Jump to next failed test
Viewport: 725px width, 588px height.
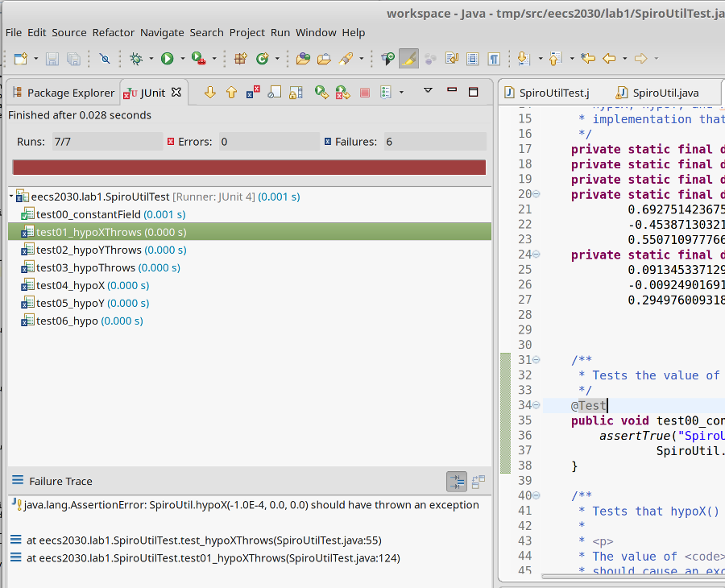point(210,93)
